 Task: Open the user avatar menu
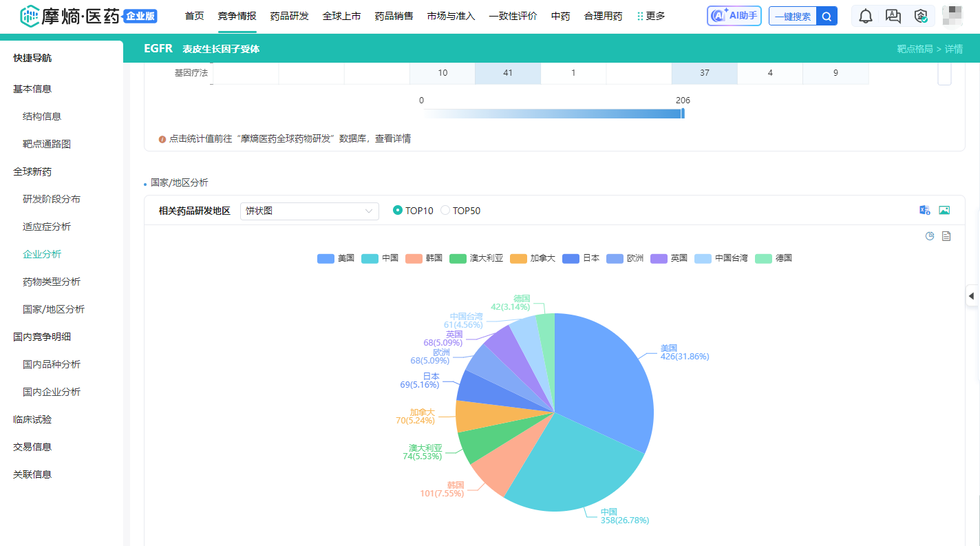(952, 16)
